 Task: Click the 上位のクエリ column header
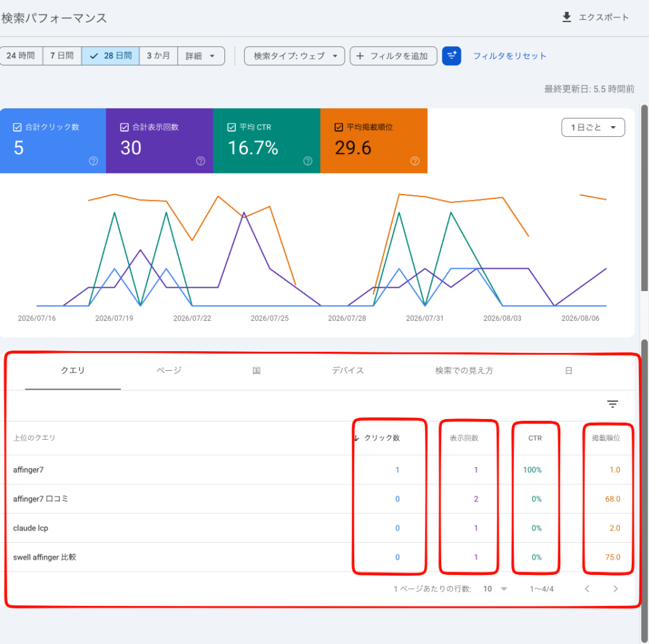click(34, 438)
